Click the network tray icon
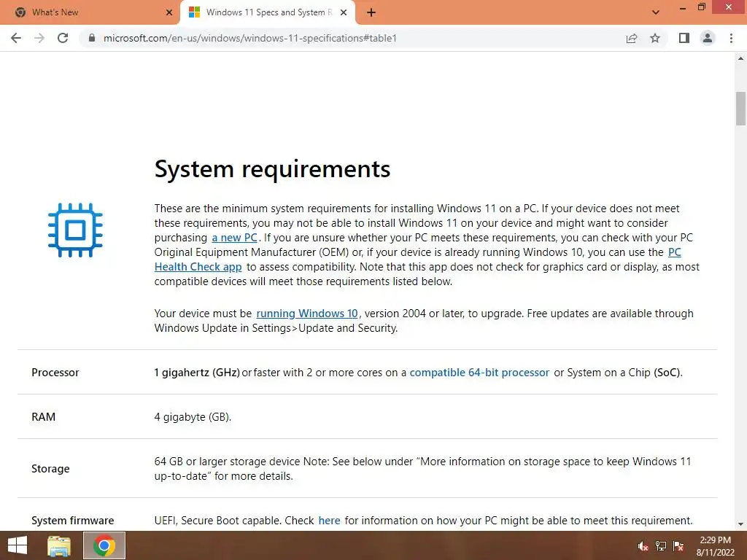This screenshot has height=560, width=747. pyautogui.click(x=661, y=546)
